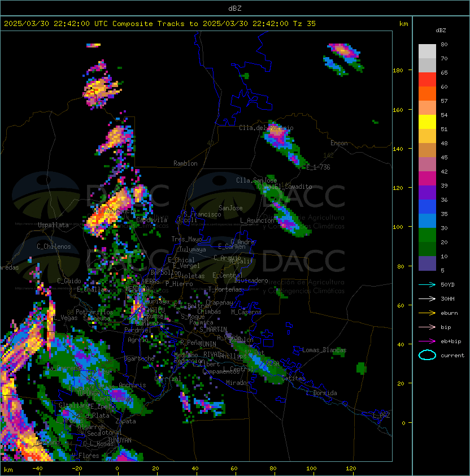Screen dimensions: 470x476
Task: Click the Uspallata label on the map
Action: 53,225
